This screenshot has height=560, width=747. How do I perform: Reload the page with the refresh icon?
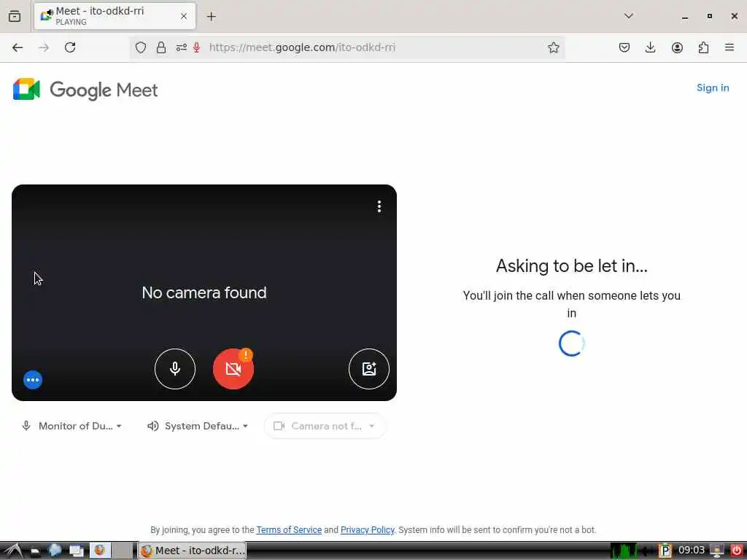click(x=70, y=47)
